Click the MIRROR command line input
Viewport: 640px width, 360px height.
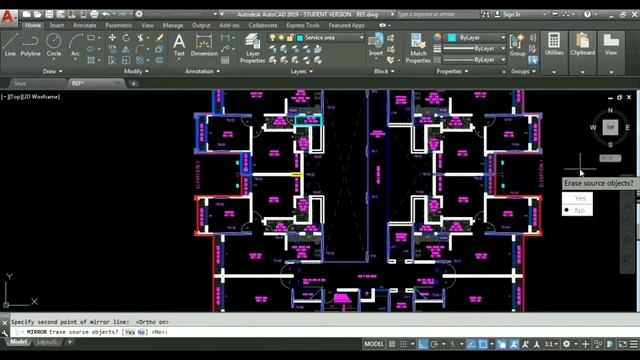(x=324, y=332)
